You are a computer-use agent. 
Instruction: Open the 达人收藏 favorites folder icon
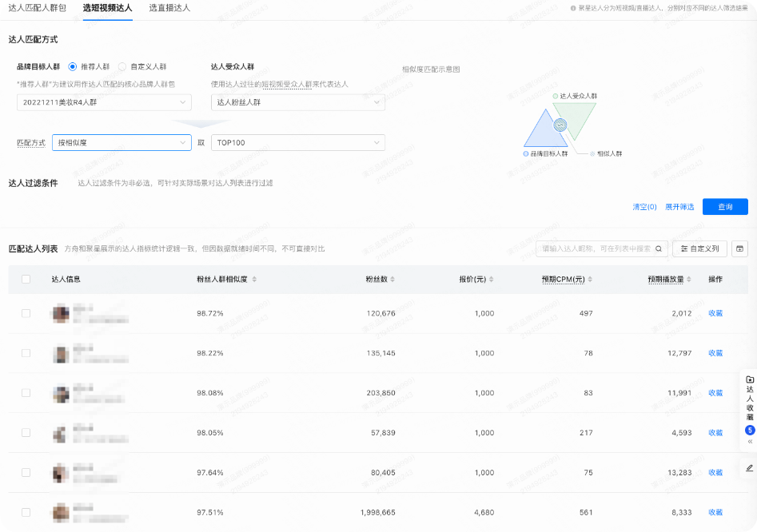click(x=749, y=379)
